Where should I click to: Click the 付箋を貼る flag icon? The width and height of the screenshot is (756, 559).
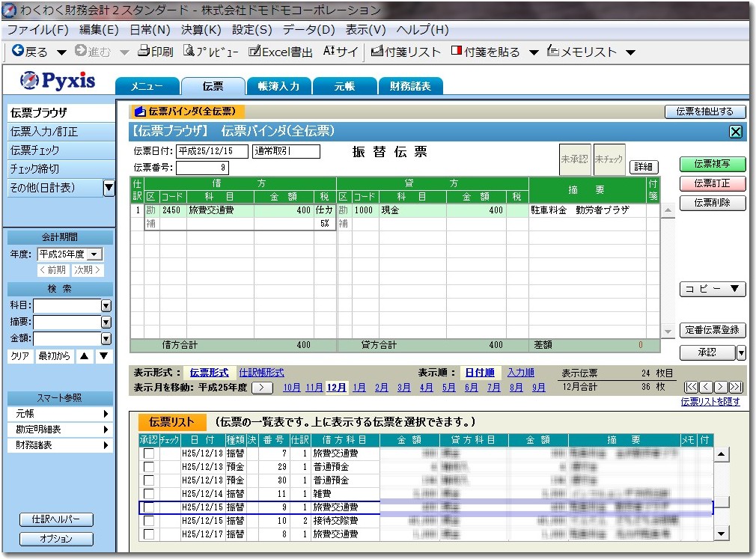pyautogui.click(x=456, y=52)
